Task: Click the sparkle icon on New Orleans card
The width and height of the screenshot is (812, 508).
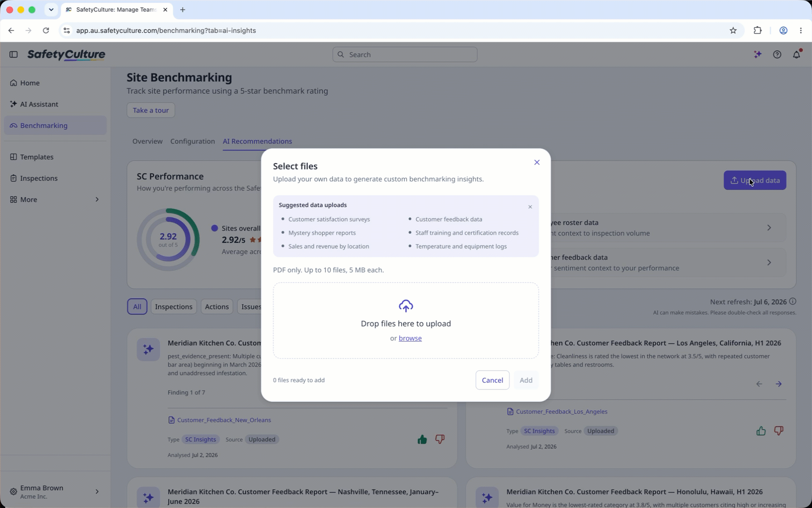Action: point(148,350)
